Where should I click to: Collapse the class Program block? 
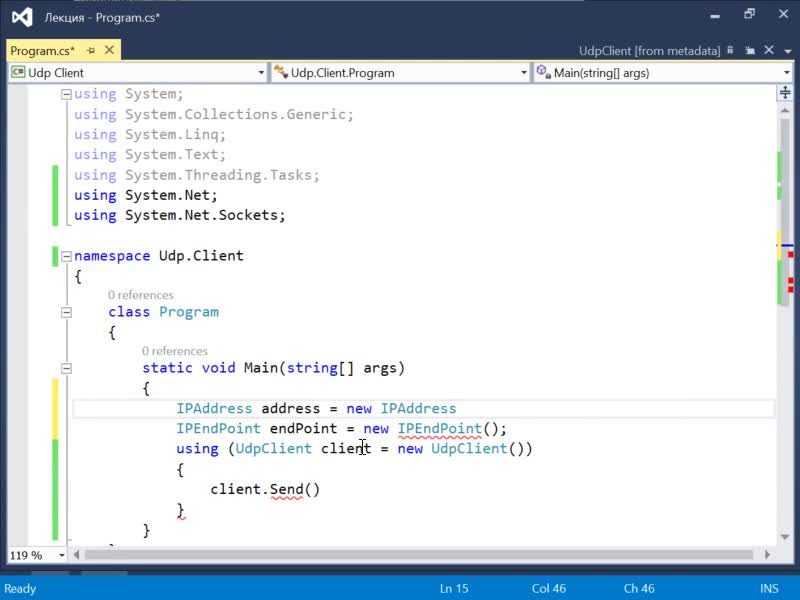coord(66,312)
